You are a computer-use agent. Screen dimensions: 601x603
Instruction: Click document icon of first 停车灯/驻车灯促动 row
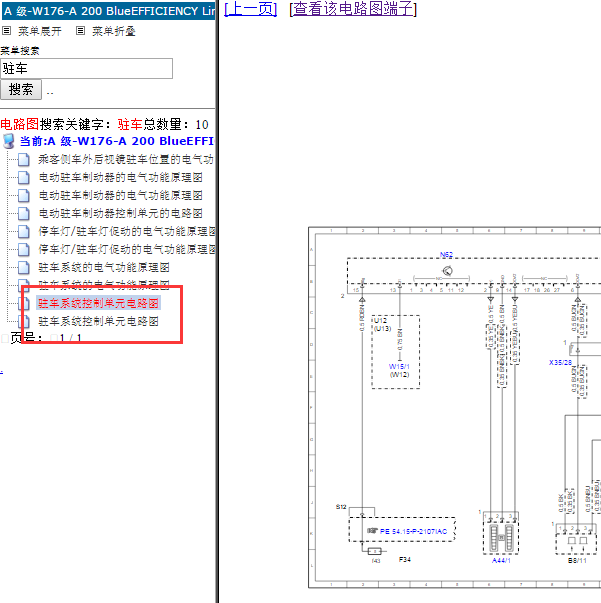tap(24, 232)
